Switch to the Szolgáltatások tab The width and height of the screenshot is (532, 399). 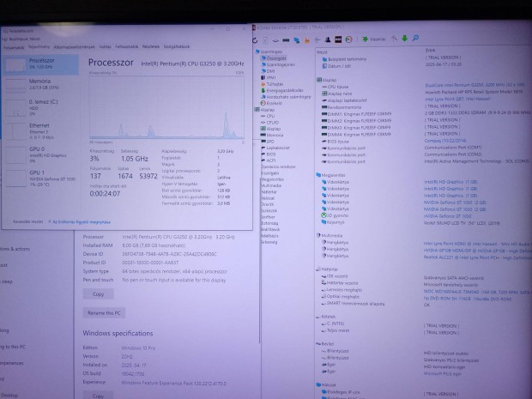tap(177, 46)
